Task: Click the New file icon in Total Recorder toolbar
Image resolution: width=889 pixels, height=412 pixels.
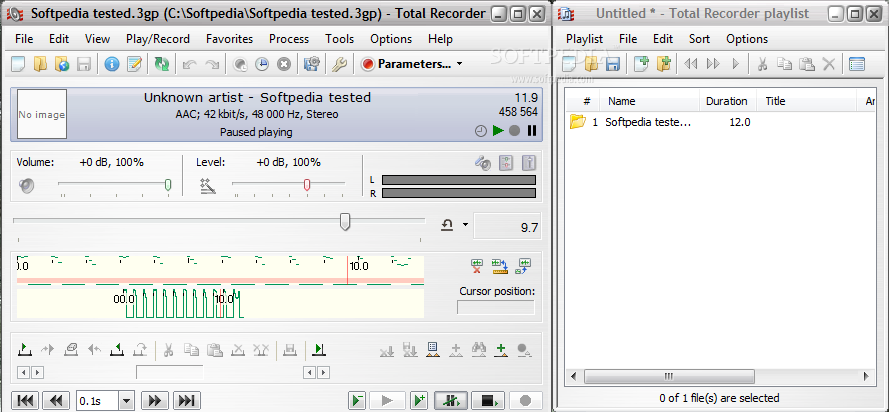Action: tap(18, 64)
